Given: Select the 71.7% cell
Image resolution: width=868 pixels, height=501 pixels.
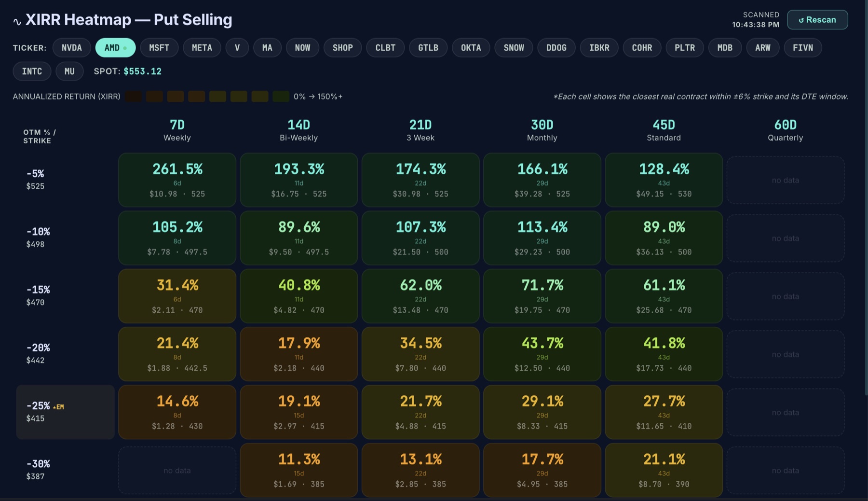Looking at the screenshot, I should [x=542, y=296].
